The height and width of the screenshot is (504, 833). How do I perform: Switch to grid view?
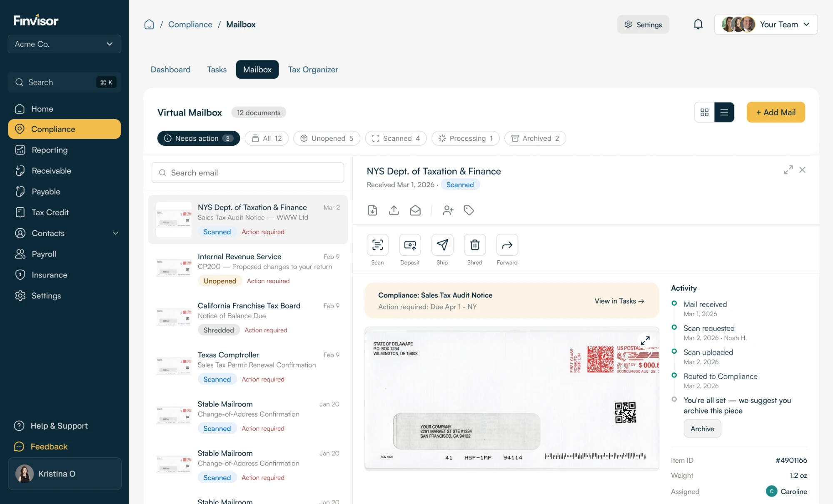[704, 112]
